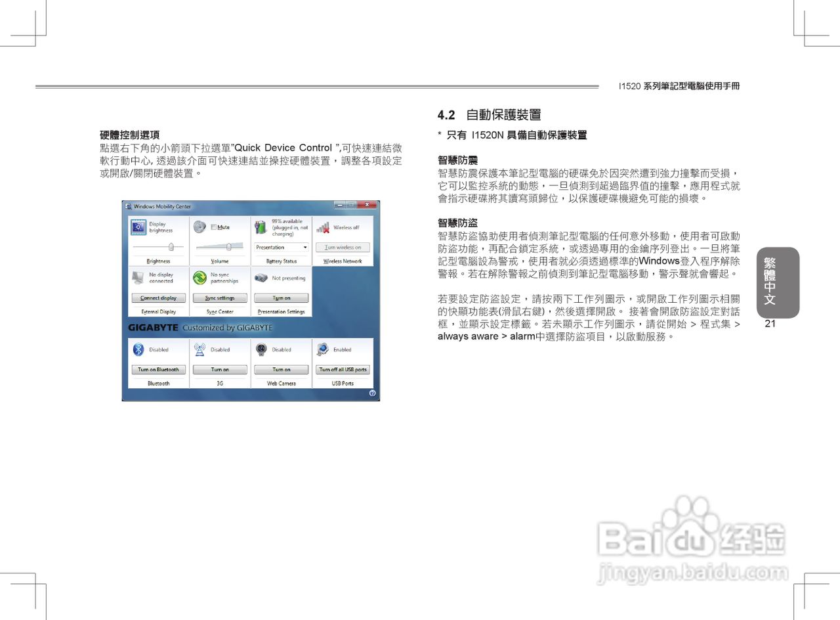This screenshot has width=840, height=620.
Task: Enable the Mute checkbox
Action: click(x=213, y=227)
